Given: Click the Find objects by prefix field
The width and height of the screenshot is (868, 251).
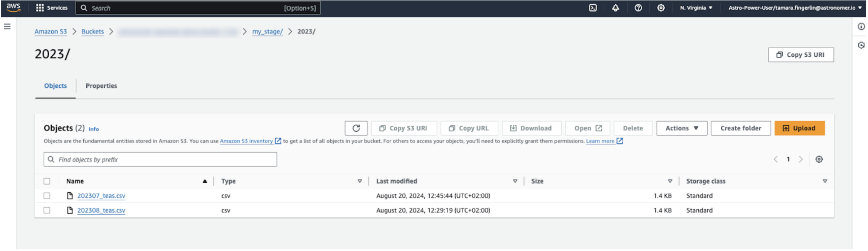Looking at the screenshot, I should point(166,159).
